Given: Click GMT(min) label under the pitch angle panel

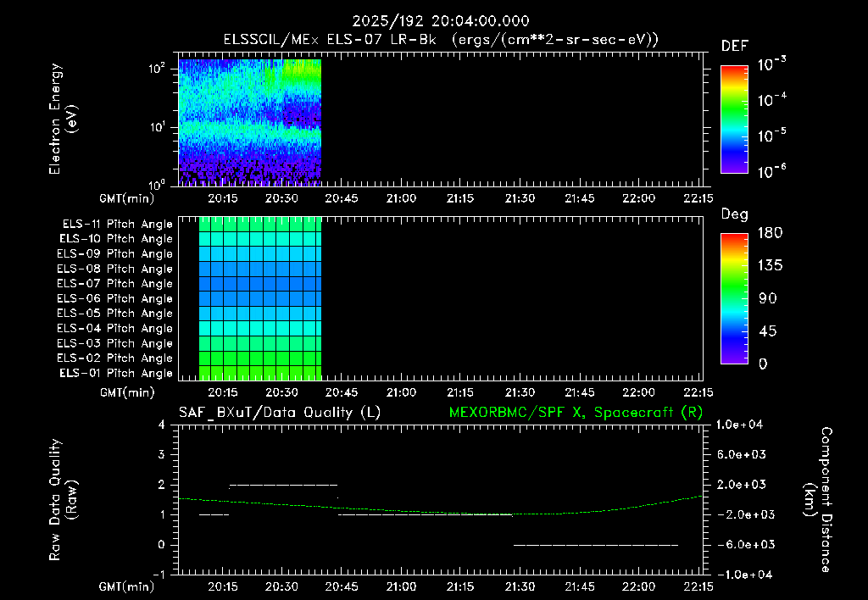Looking at the screenshot, I should point(127,392).
